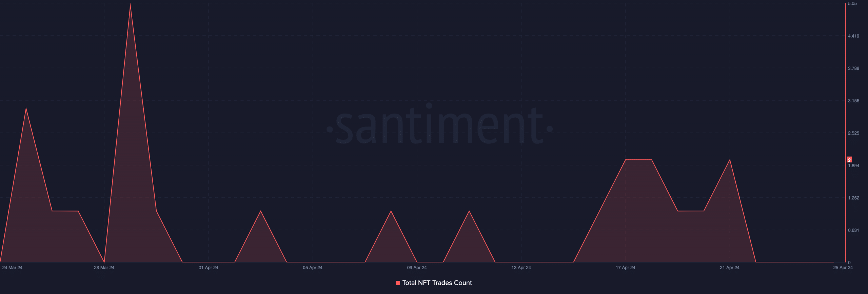Viewport: 868px width, 294px height.
Task: Click the 1.262 y-axis value
Action: point(853,198)
